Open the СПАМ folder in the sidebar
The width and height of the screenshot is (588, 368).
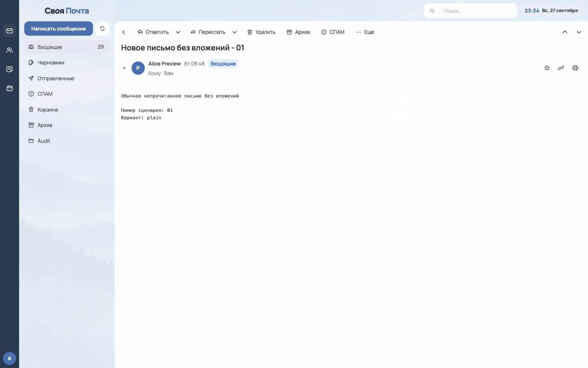click(67, 94)
